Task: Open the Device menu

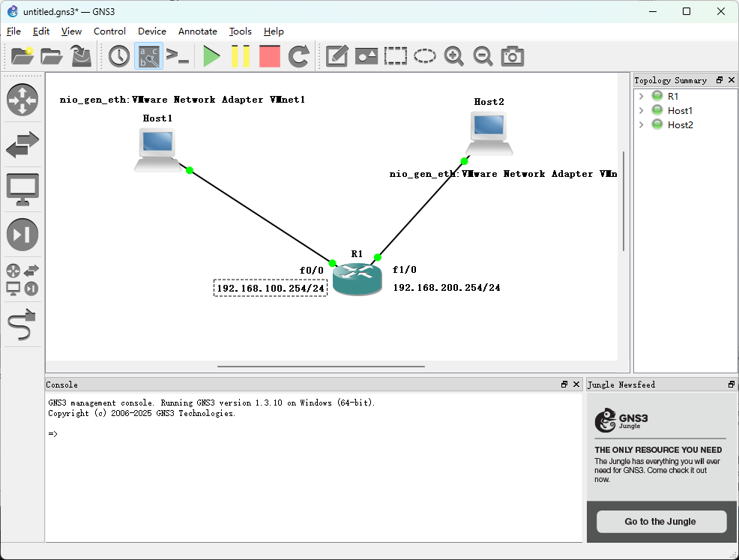Action: 151,31
